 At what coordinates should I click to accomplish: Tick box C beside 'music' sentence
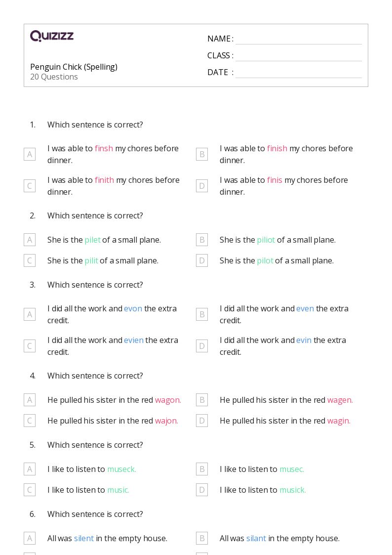[x=30, y=490]
